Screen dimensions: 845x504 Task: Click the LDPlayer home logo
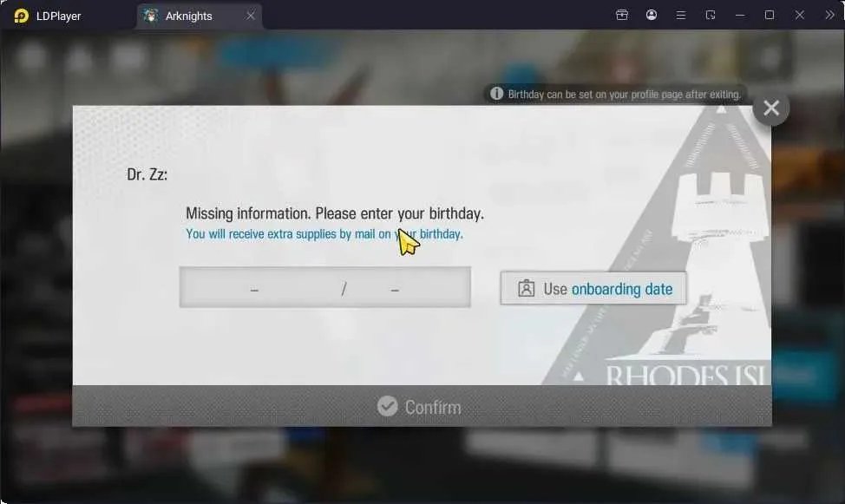pyautogui.click(x=21, y=16)
